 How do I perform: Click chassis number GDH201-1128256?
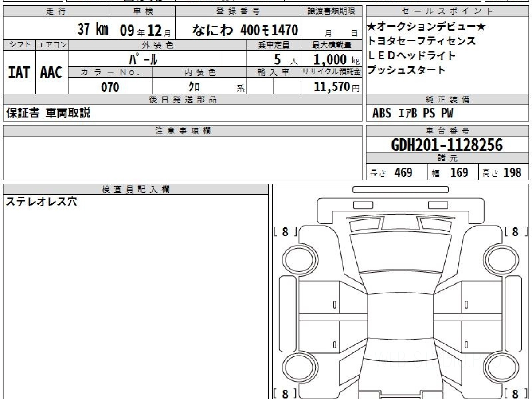point(447,145)
